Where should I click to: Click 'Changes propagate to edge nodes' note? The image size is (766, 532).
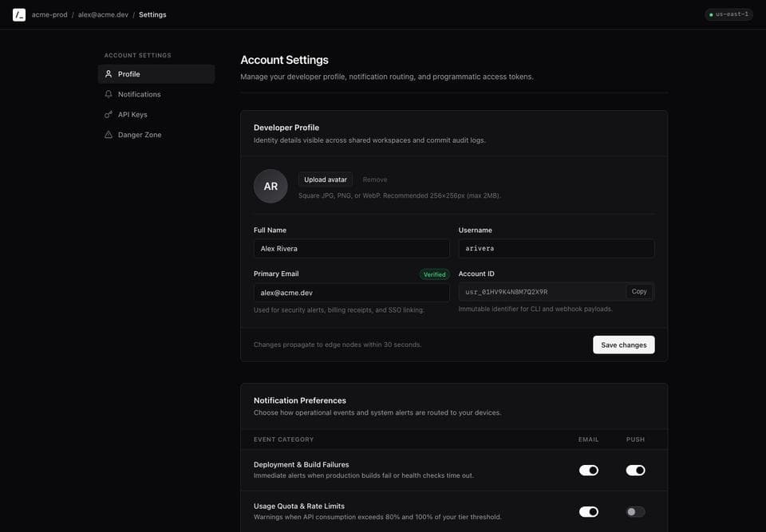(x=337, y=345)
